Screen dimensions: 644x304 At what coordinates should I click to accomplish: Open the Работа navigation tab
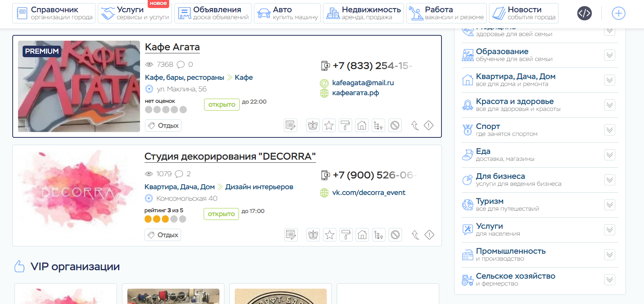(446, 13)
